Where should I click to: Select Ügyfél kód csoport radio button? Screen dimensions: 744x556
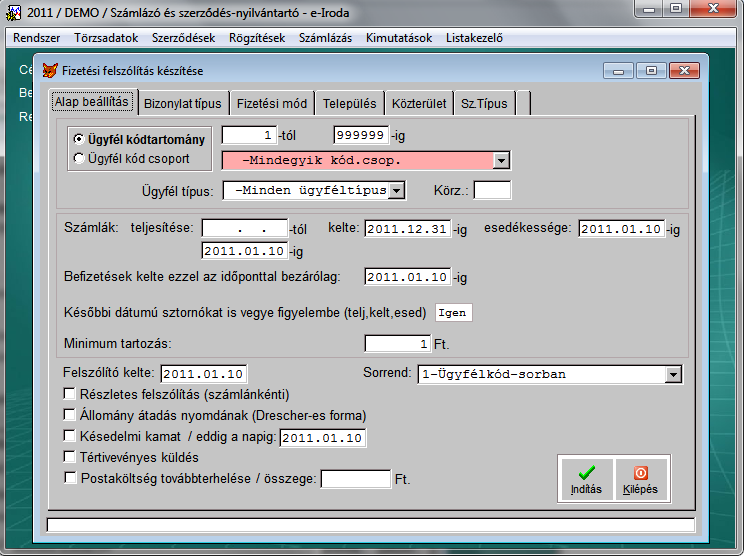(x=79, y=158)
